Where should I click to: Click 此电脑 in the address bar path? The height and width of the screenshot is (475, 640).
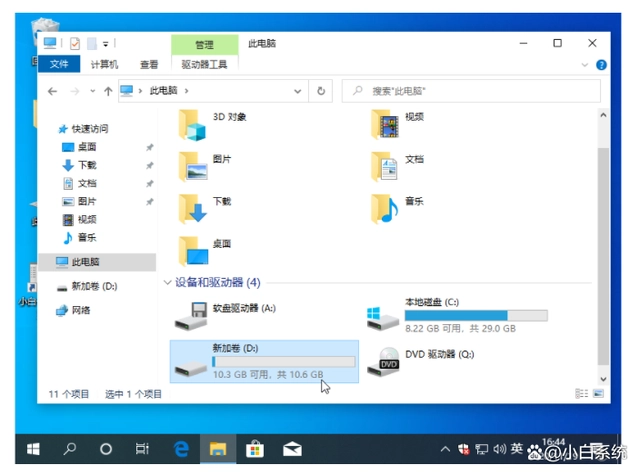pos(163,91)
